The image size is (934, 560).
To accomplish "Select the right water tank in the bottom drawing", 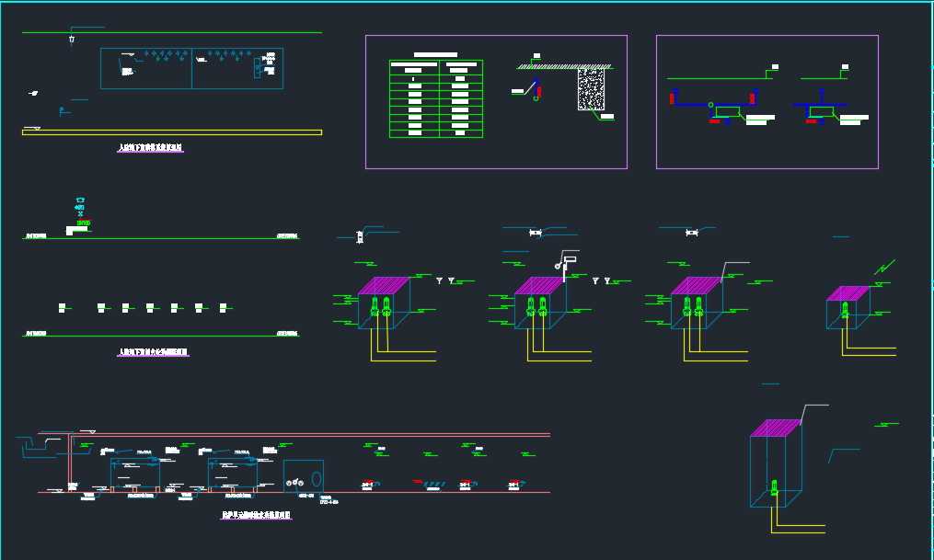I will 233,473.
